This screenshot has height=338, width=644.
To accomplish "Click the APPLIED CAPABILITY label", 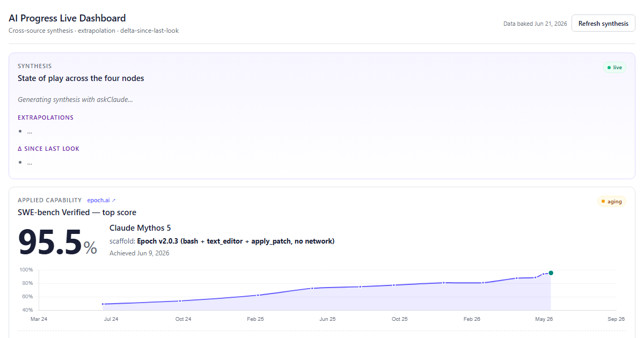I will click(x=50, y=200).
